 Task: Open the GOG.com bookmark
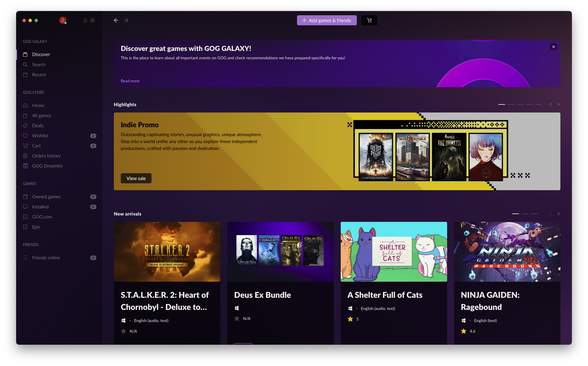click(59, 217)
